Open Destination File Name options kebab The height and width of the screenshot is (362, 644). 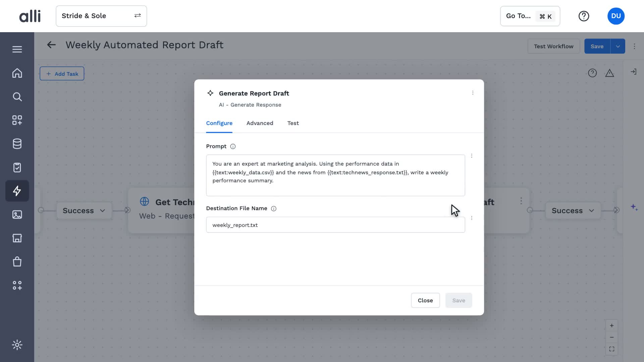point(472,218)
